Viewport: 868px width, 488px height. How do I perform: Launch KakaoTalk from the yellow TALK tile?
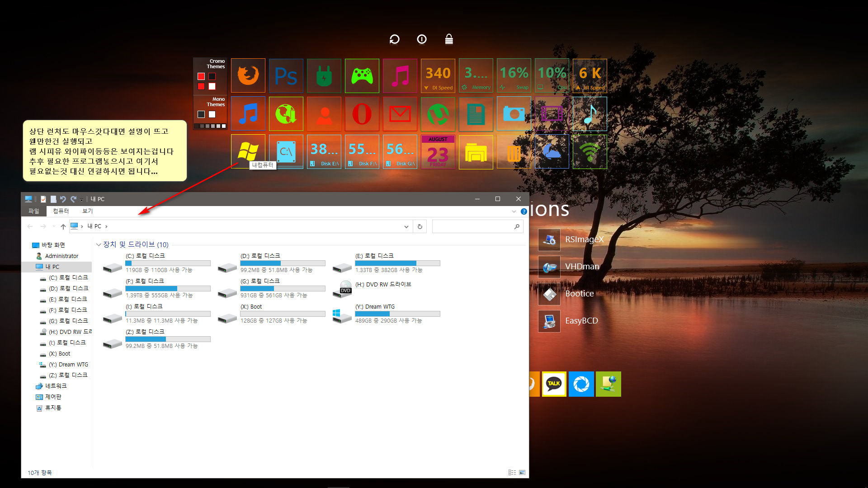[x=554, y=384]
